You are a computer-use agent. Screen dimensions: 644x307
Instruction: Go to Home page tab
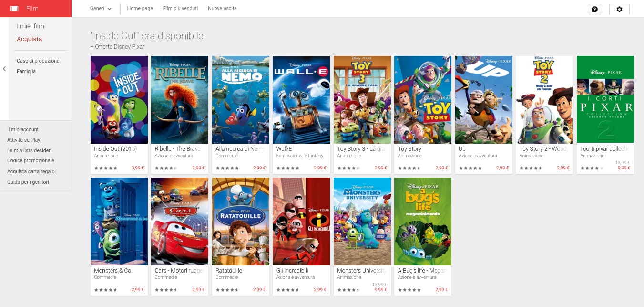tap(140, 9)
